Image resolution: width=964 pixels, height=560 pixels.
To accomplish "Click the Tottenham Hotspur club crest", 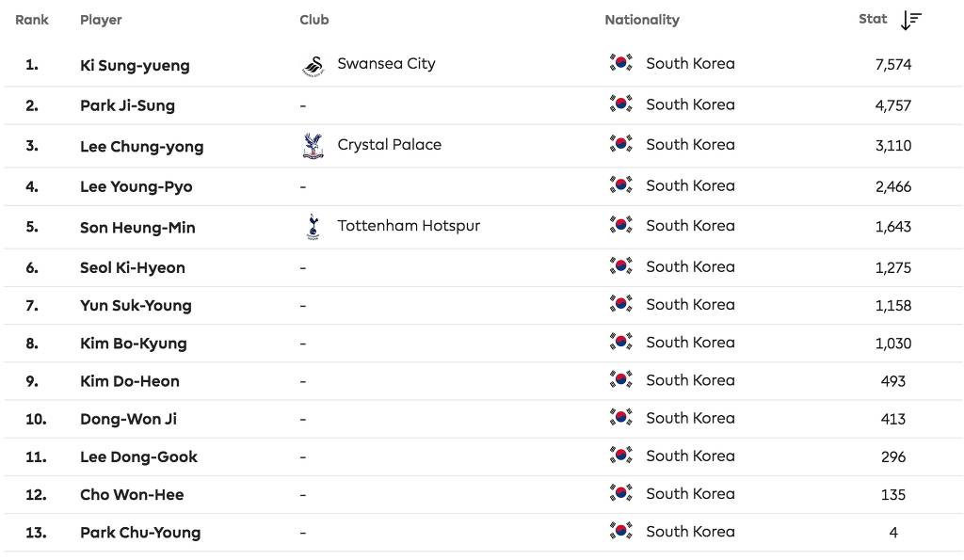I will 313,226.
